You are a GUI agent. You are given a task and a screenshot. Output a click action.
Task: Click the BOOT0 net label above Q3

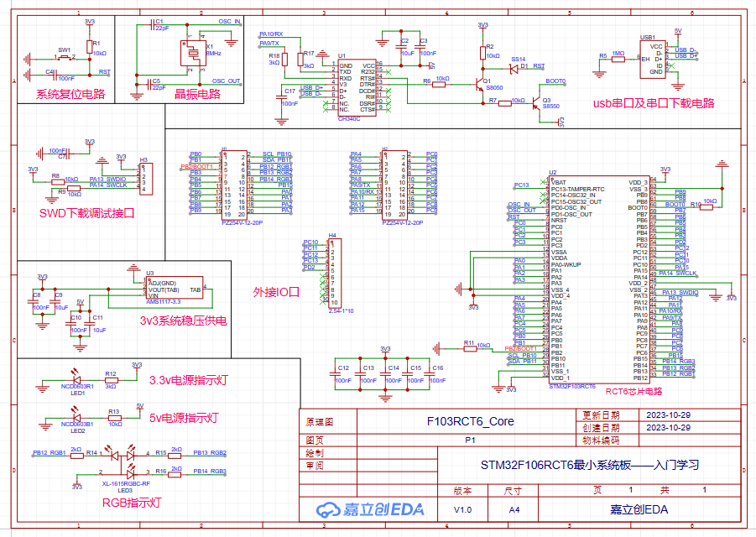(x=555, y=81)
